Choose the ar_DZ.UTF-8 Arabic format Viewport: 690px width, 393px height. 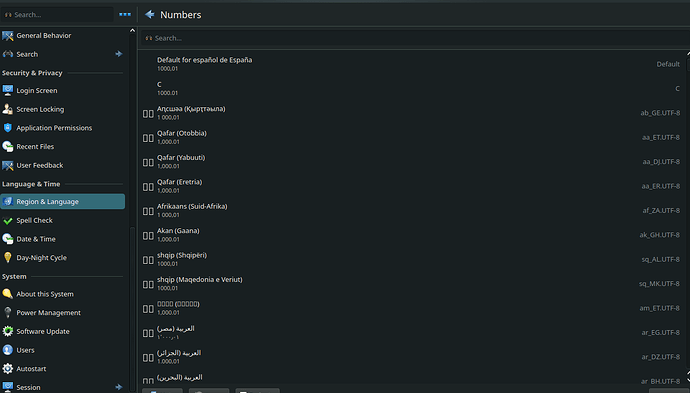[x=412, y=357]
